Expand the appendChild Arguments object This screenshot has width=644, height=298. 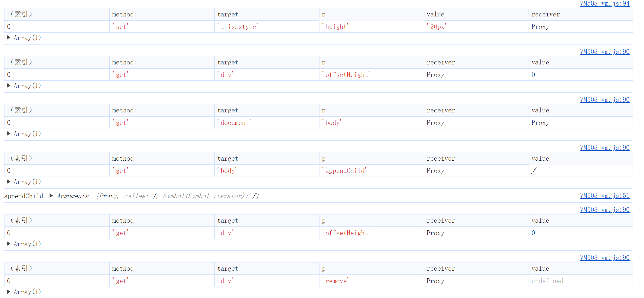[x=51, y=196]
